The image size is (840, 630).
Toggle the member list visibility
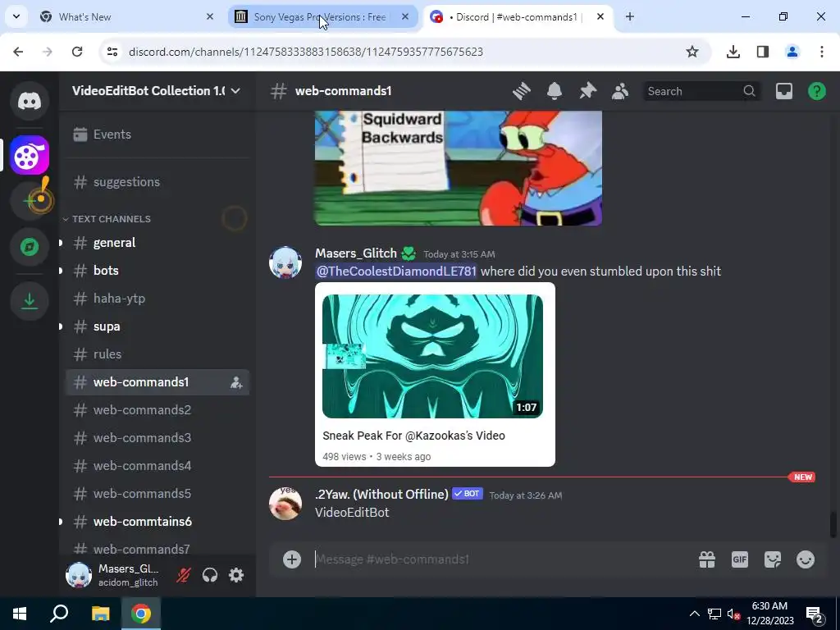[x=620, y=91]
